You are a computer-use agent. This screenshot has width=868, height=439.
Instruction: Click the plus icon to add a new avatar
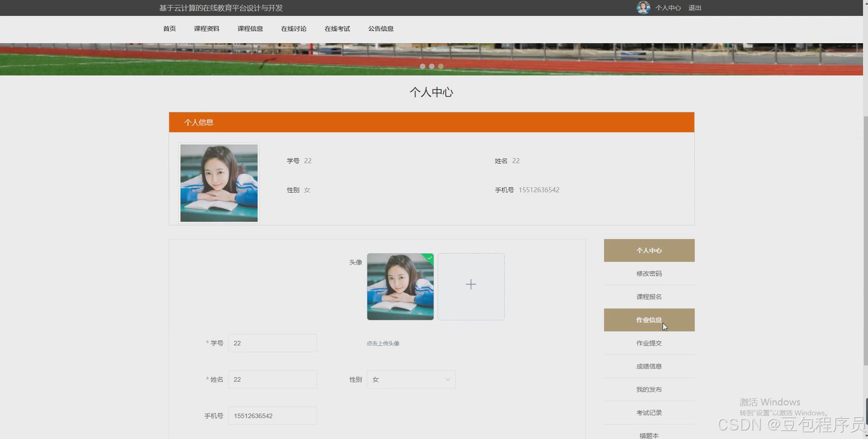pyautogui.click(x=470, y=284)
